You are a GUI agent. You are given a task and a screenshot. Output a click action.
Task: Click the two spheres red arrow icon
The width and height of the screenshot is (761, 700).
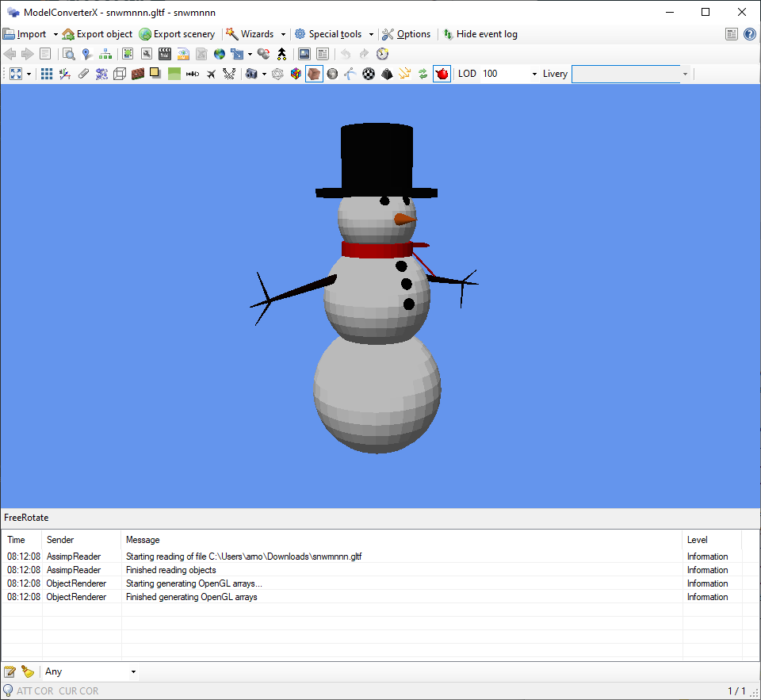coord(263,54)
